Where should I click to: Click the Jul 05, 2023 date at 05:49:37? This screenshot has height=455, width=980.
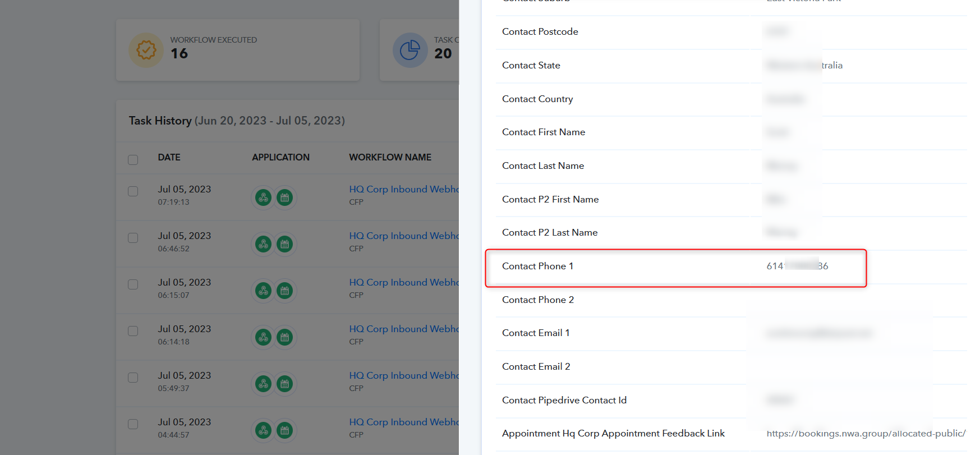click(185, 376)
